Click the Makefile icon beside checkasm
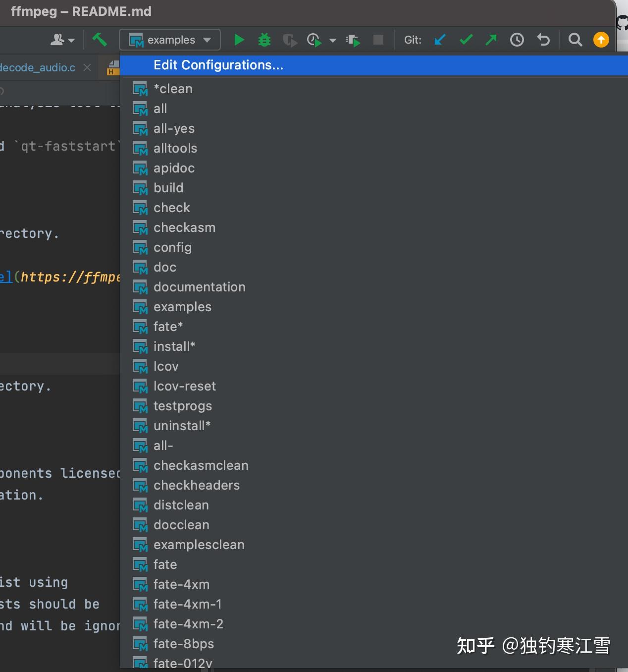Viewport: 628px width, 672px height. pyautogui.click(x=140, y=228)
